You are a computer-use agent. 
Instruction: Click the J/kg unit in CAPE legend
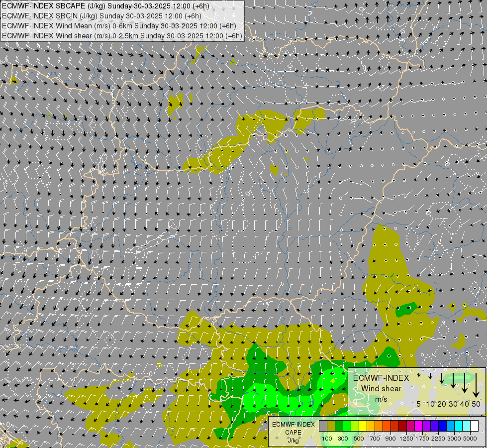[x=293, y=441]
